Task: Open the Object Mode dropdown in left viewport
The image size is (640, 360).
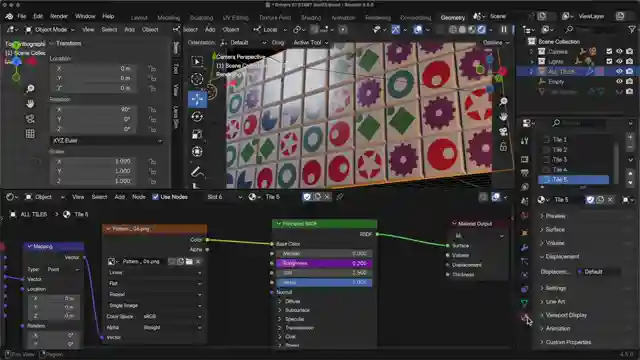Action: click(50, 29)
